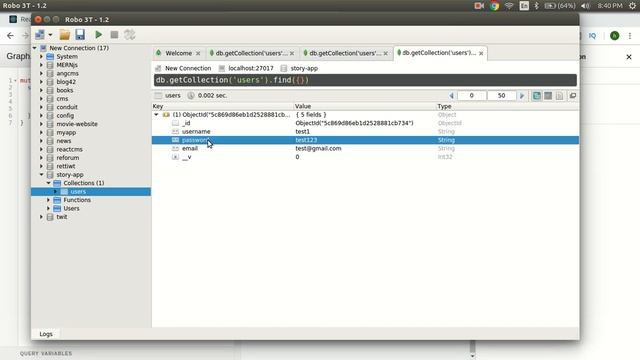Click the Open file folder icon
The image size is (640, 360).
[x=64, y=35]
